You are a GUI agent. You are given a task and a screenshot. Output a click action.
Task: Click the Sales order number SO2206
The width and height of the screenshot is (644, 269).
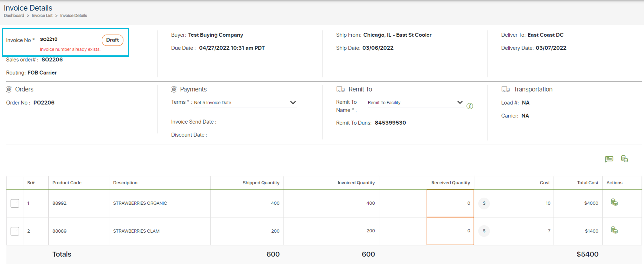[52, 59]
